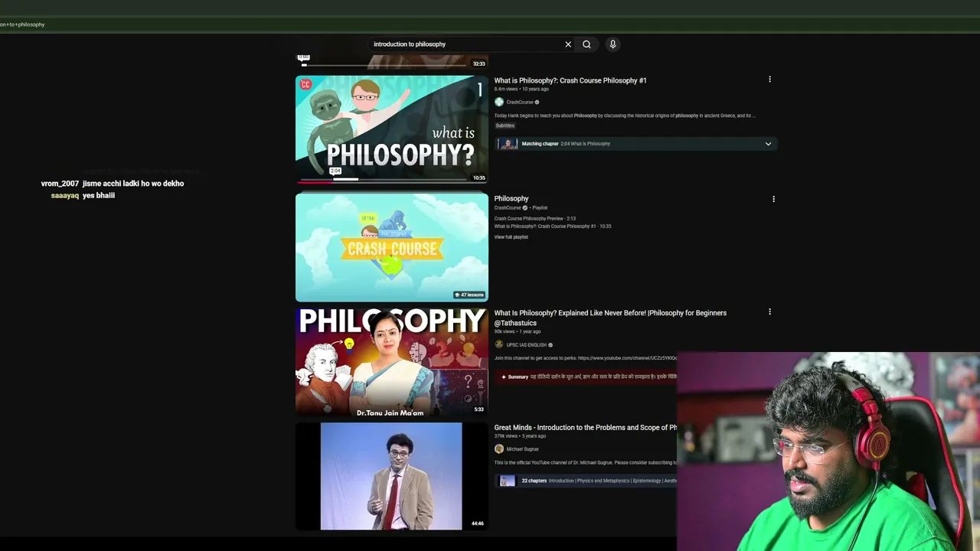Click 'View full playlist' link
Image resolution: width=980 pixels, height=551 pixels.
[x=511, y=237]
